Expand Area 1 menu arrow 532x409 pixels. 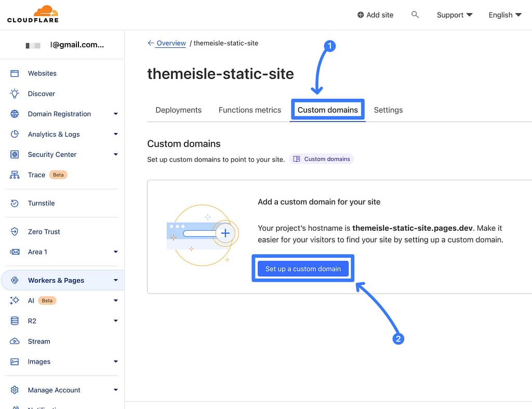click(x=116, y=252)
